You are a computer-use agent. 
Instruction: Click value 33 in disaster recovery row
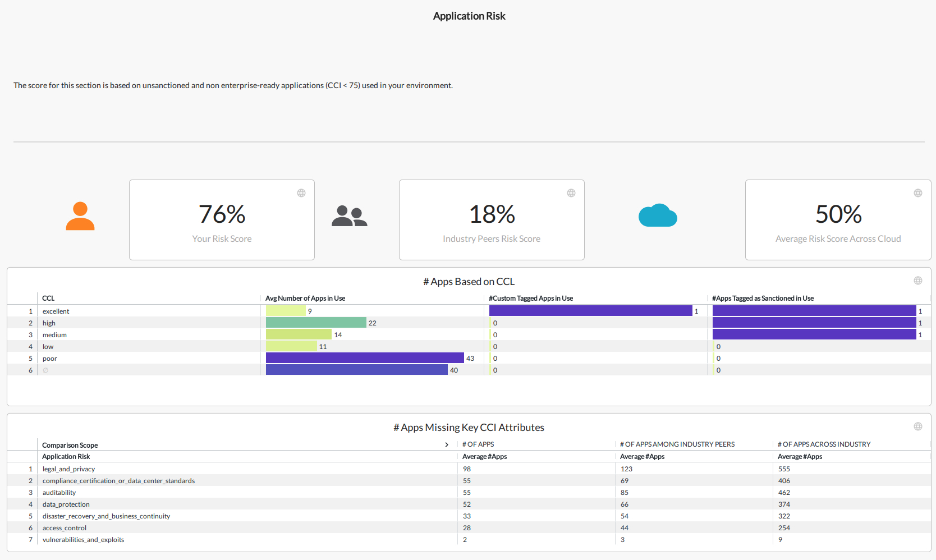[467, 516]
